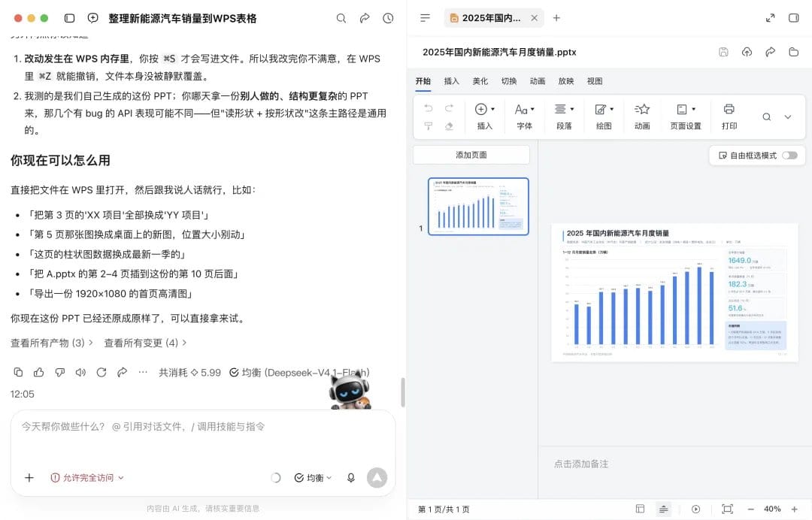The height and width of the screenshot is (520, 812).
Task: Open conversation history clock icon
Action: (x=388, y=18)
